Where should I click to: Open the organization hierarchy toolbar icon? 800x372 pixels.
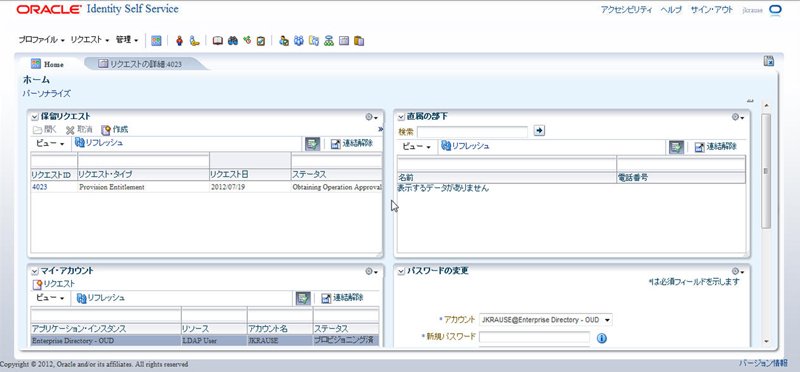(329, 40)
